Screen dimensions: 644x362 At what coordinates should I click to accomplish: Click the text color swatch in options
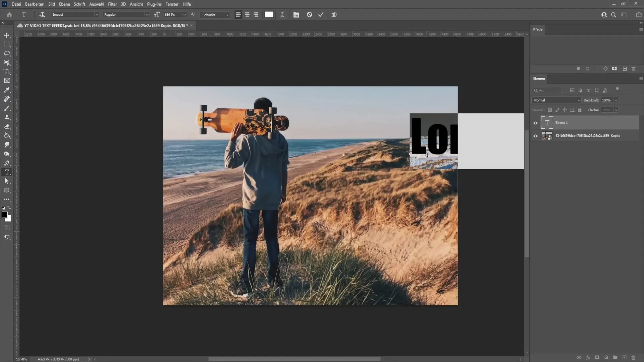click(x=269, y=14)
